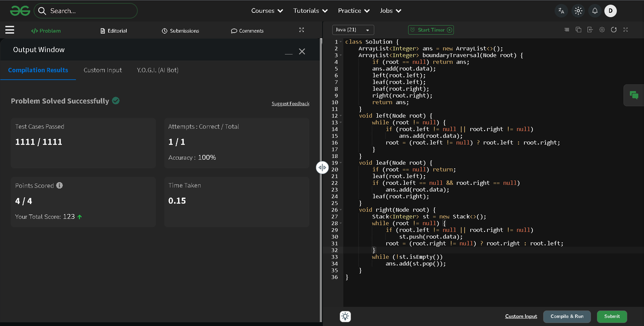This screenshot has width=644, height=326.
Task: Collapse the code fold at line 19
Action: (x=341, y=163)
